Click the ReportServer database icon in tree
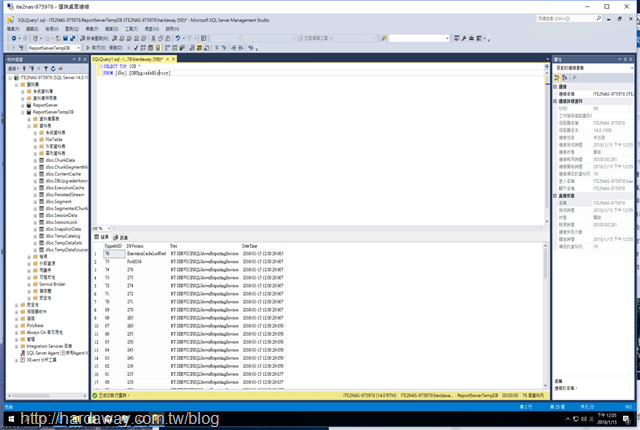This screenshot has height=430, width=640. click(29, 105)
